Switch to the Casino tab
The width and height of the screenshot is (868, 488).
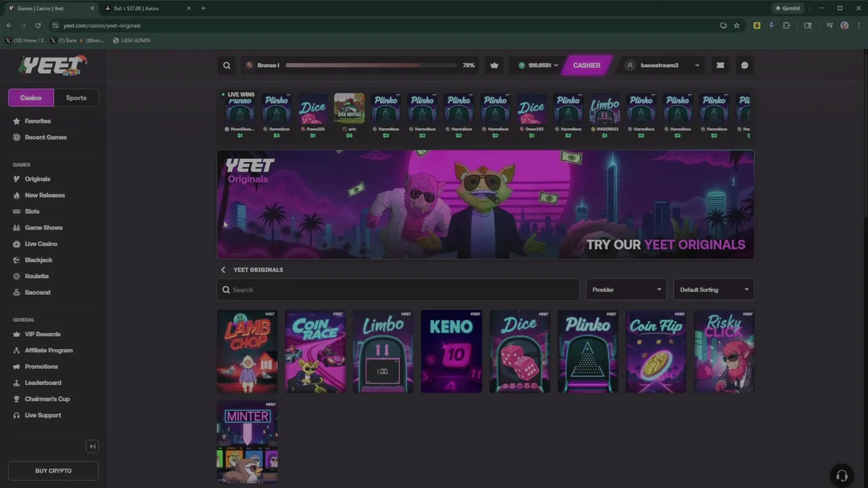31,98
